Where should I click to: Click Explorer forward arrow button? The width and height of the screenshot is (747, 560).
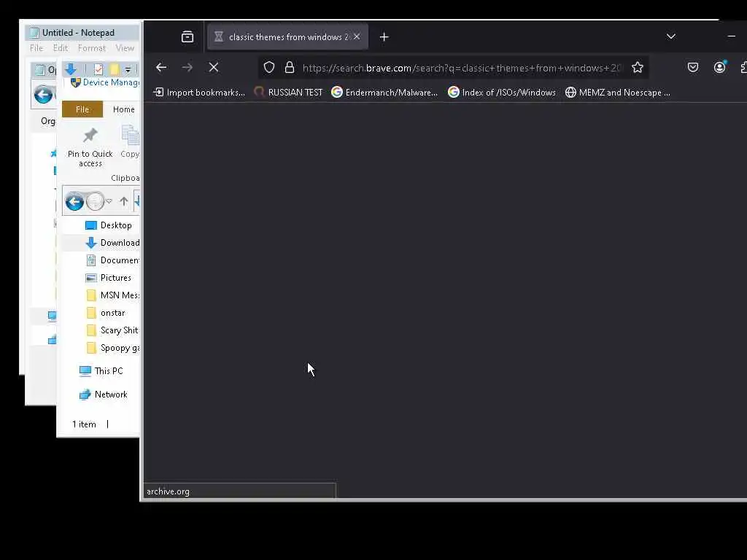95,201
